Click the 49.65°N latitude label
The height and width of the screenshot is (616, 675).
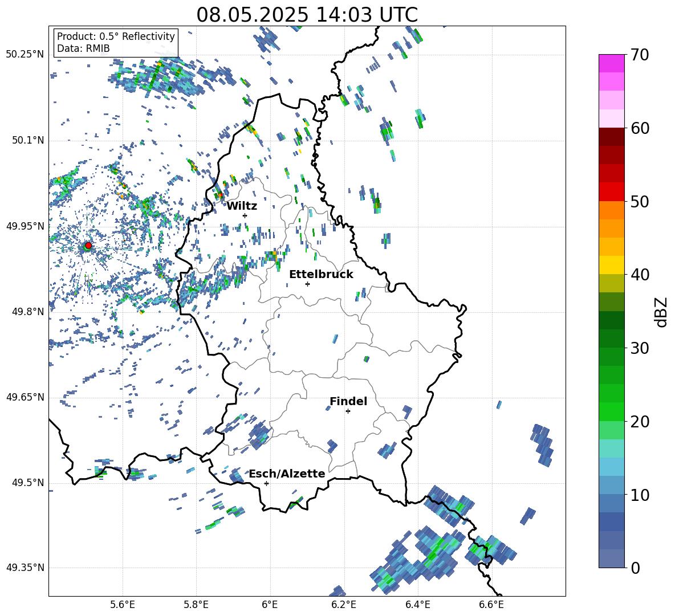[25, 397]
